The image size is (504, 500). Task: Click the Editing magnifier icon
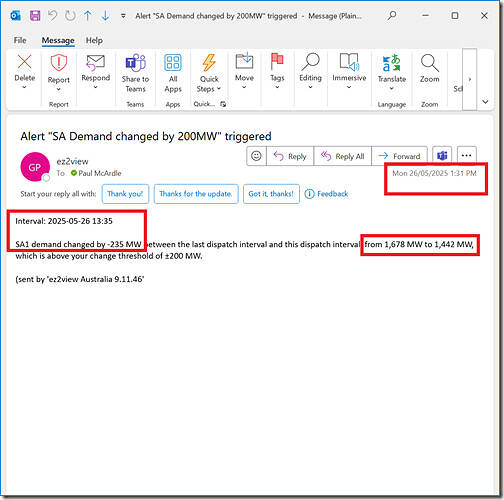coord(310,62)
